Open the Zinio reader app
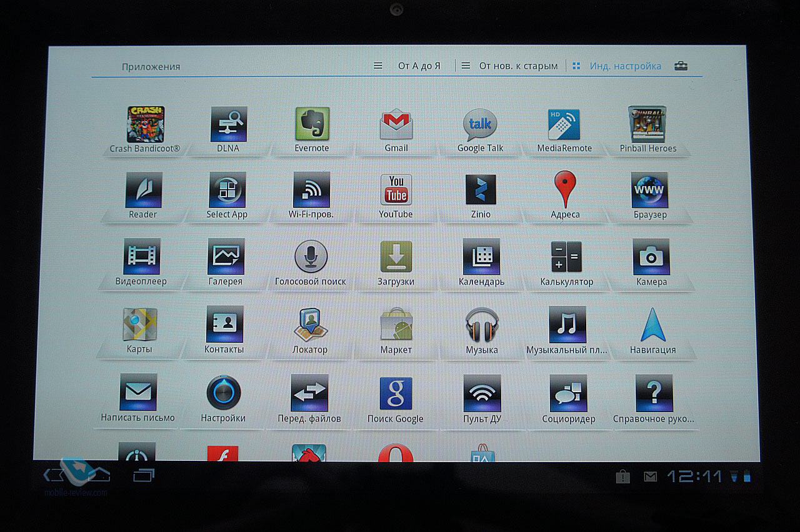Image resolution: width=800 pixels, height=532 pixels. 481,190
